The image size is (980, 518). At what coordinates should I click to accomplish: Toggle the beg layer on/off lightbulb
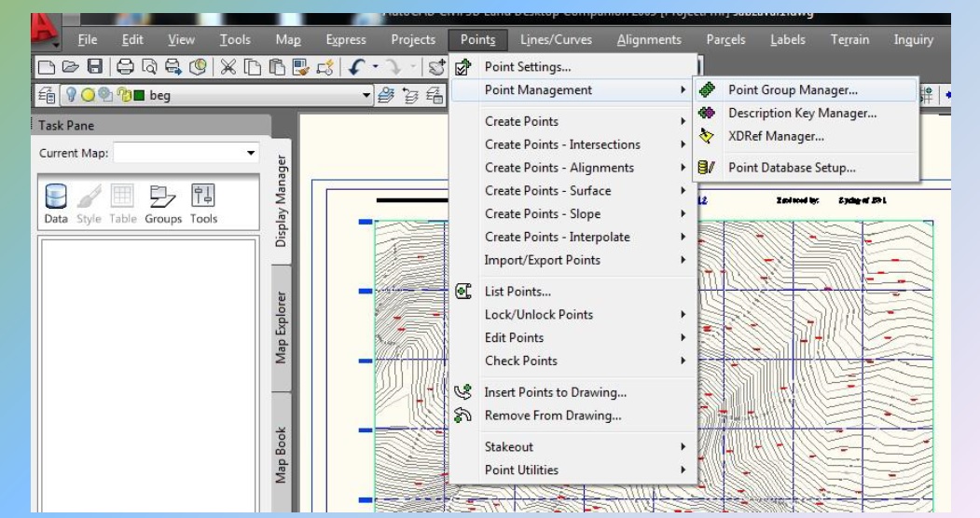pos(71,95)
